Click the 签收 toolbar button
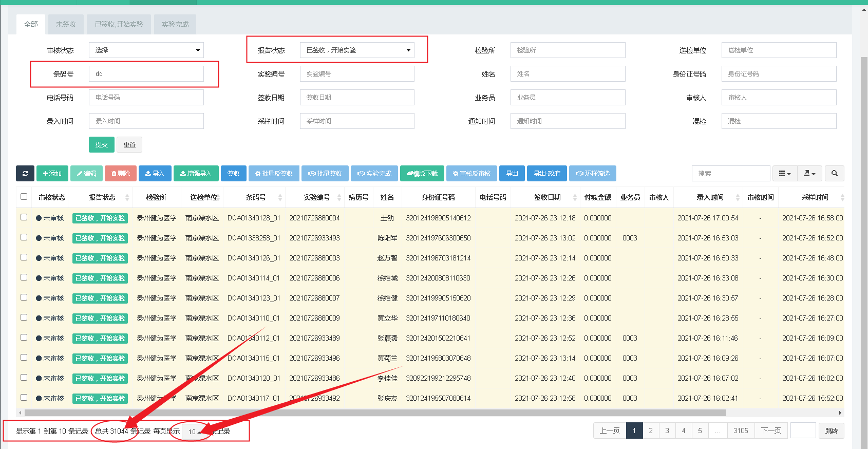Screen dimensions: 868x449 pos(234,174)
